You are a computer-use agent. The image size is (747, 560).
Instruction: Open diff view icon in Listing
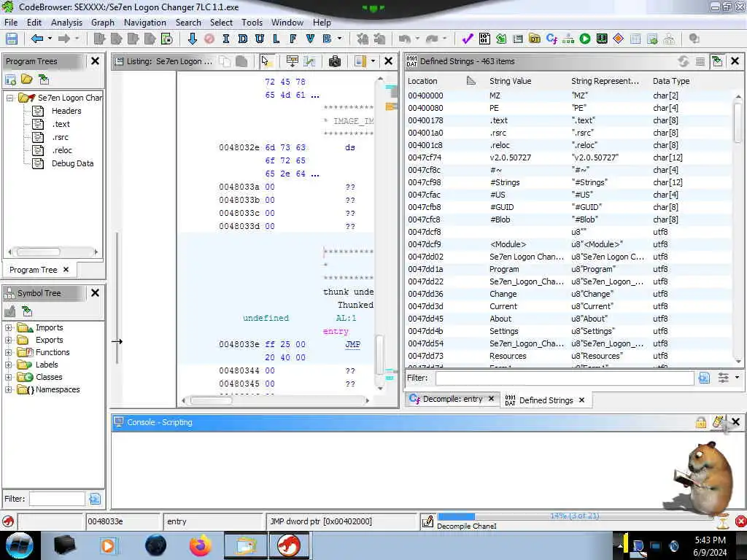point(309,61)
